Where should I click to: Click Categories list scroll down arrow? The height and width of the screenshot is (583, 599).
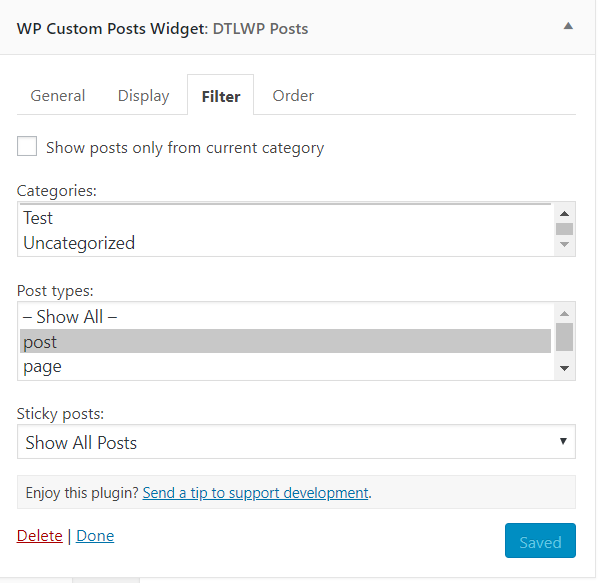[x=564, y=245]
